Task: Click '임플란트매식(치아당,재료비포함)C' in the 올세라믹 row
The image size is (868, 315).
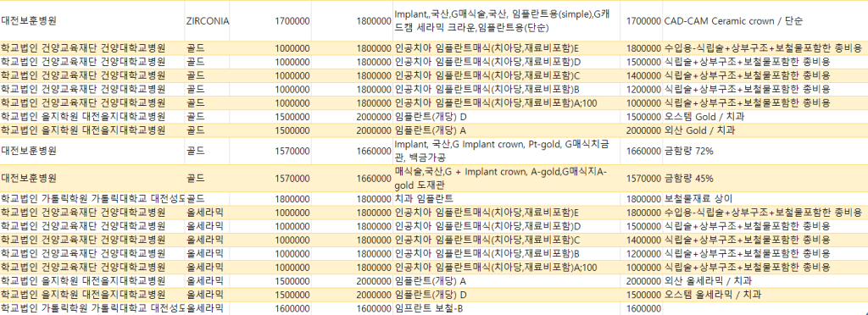Action: (x=507, y=240)
